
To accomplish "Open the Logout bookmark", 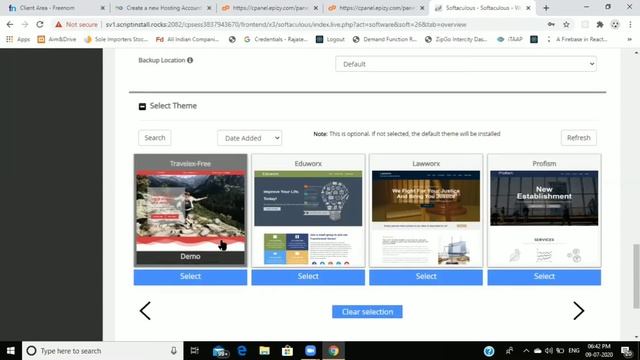I will click(331, 39).
